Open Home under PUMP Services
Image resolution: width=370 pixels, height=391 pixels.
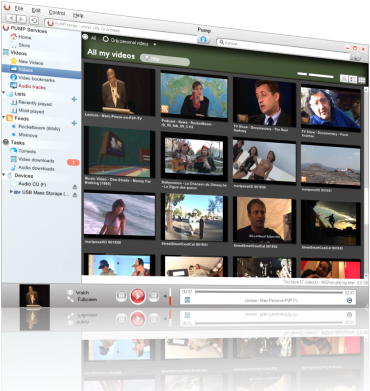tap(21, 37)
